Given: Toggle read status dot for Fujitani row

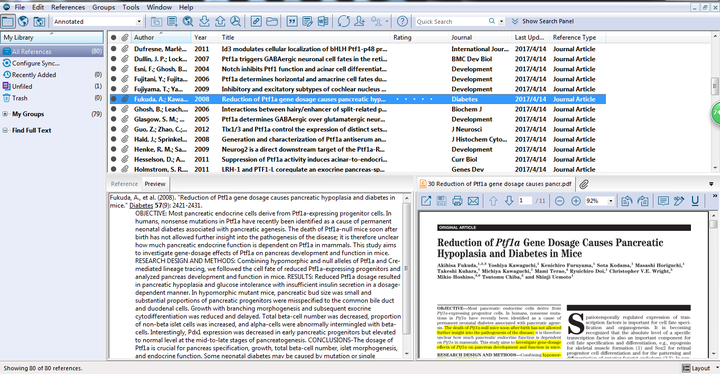Looking at the screenshot, I should pos(113,79).
